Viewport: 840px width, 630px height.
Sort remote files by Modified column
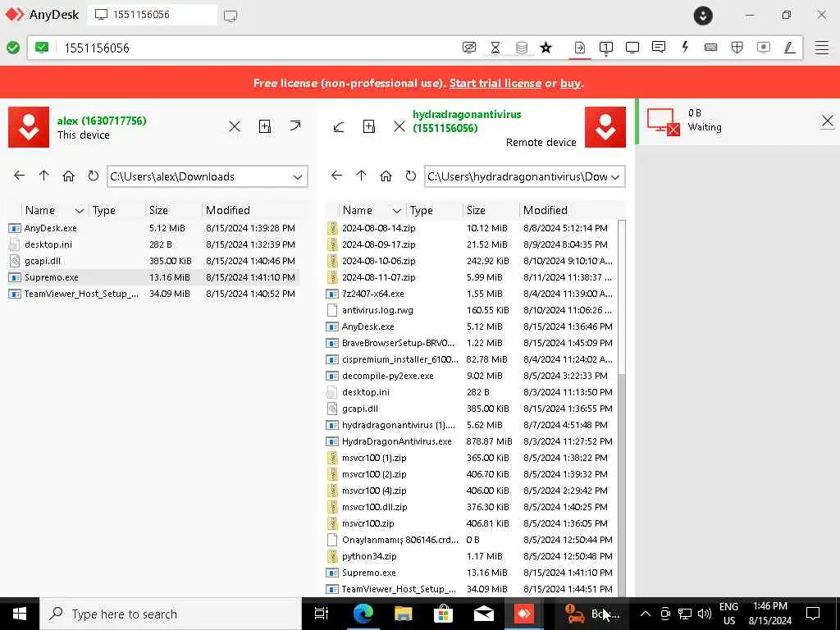pyautogui.click(x=545, y=211)
